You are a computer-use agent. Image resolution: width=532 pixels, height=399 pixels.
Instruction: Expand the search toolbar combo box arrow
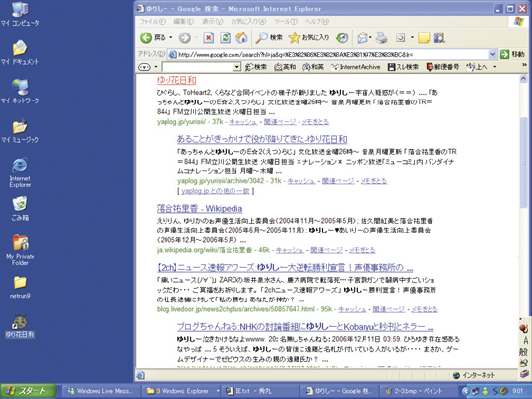(x=236, y=67)
